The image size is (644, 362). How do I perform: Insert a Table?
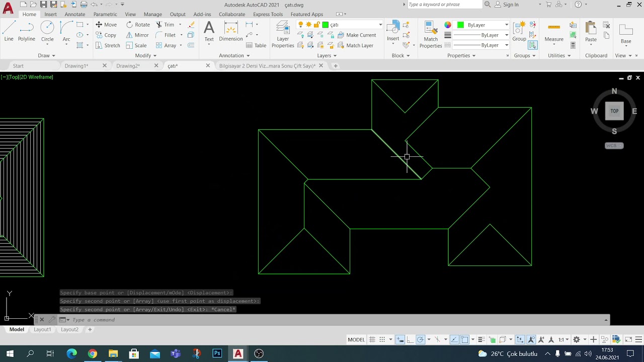(x=256, y=45)
